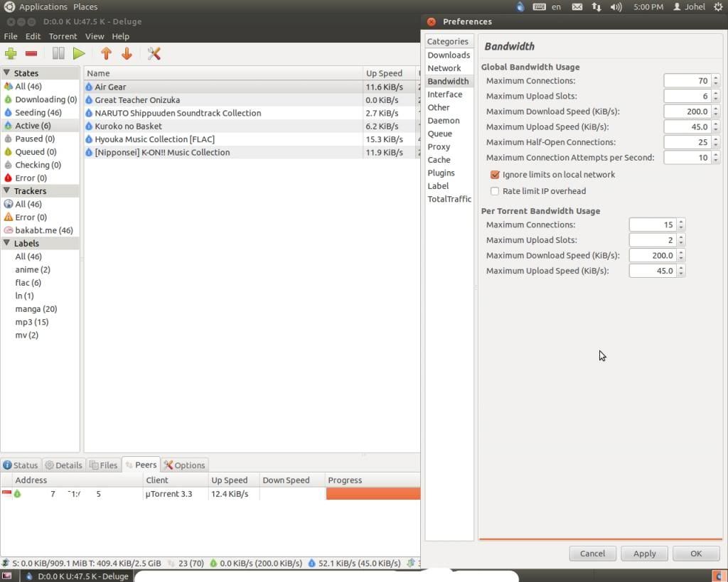Click the volume icon in the system tray
This screenshot has height=582, width=728.
tap(616, 7)
